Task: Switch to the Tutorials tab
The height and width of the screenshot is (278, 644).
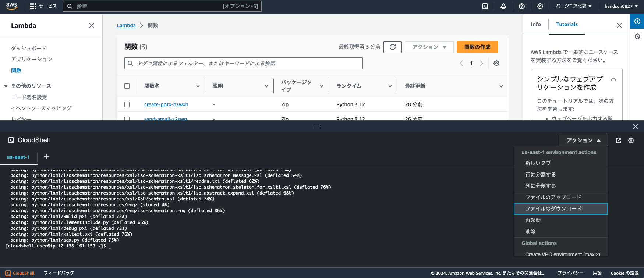Action: (x=567, y=24)
